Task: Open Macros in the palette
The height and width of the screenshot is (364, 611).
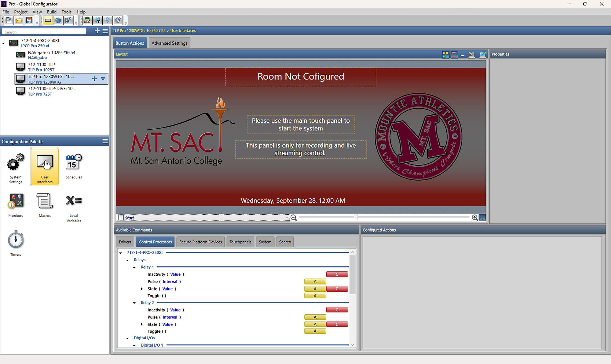Action: pos(45,205)
